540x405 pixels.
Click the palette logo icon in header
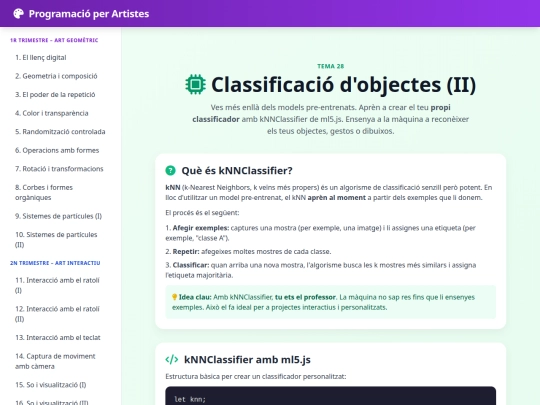click(x=18, y=14)
